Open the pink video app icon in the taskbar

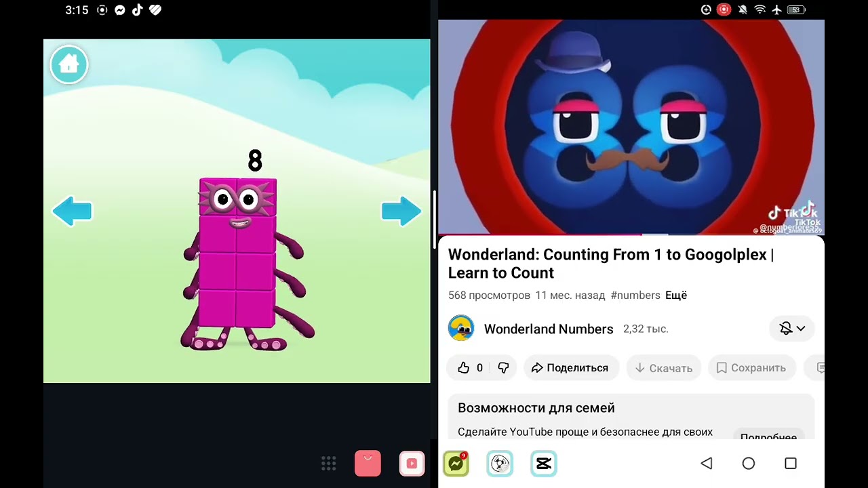click(412, 464)
